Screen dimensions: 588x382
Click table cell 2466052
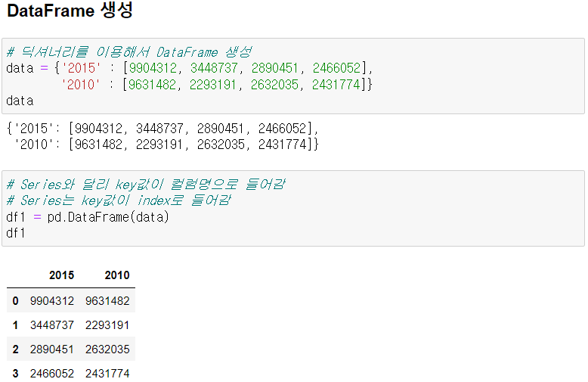(x=52, y=374)
